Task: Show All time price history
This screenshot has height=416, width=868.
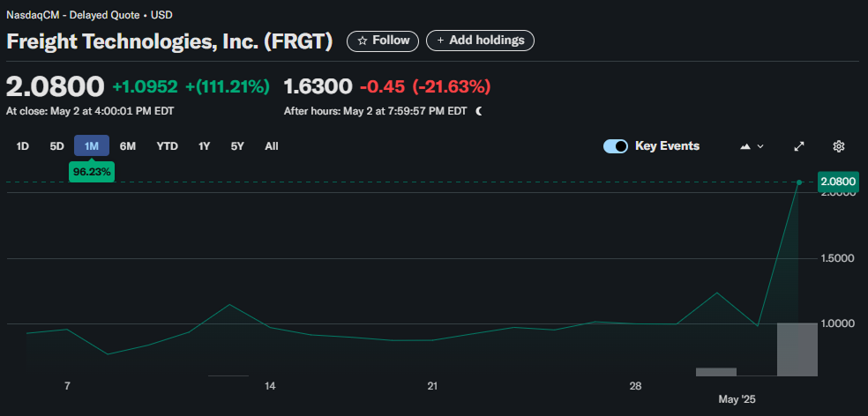Action: tap(272, 146)
